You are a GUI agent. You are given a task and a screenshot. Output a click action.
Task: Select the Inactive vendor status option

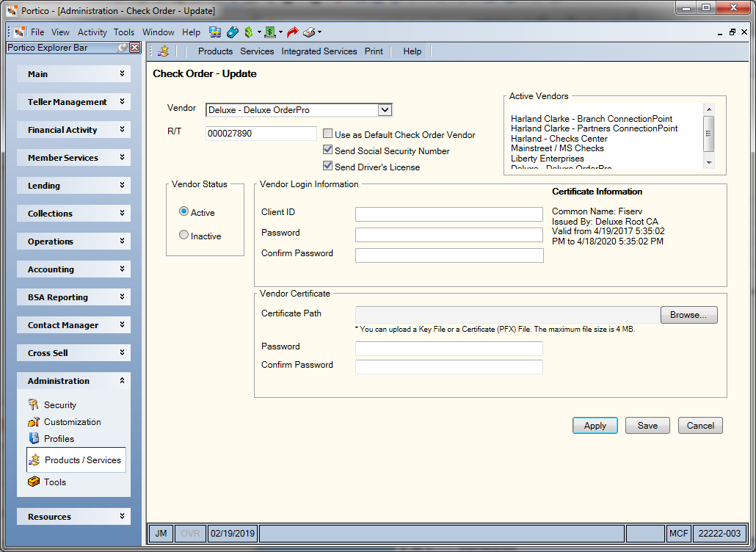click(183, 236)
